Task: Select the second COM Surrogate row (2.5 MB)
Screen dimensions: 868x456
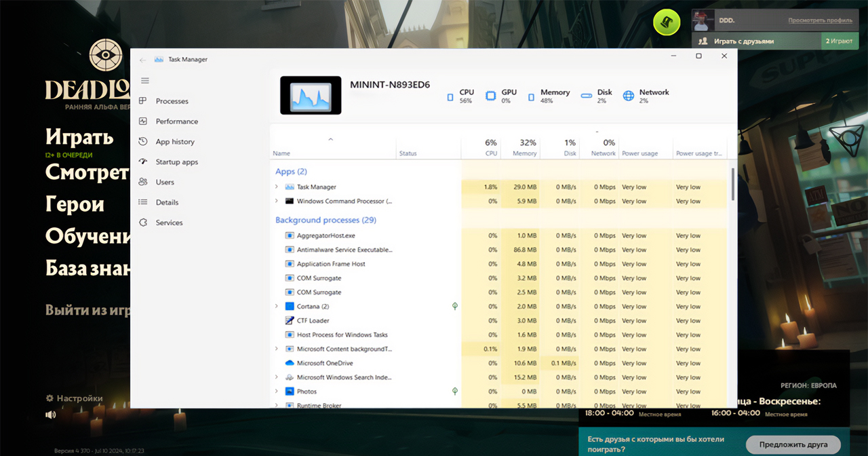Action: 498,292
